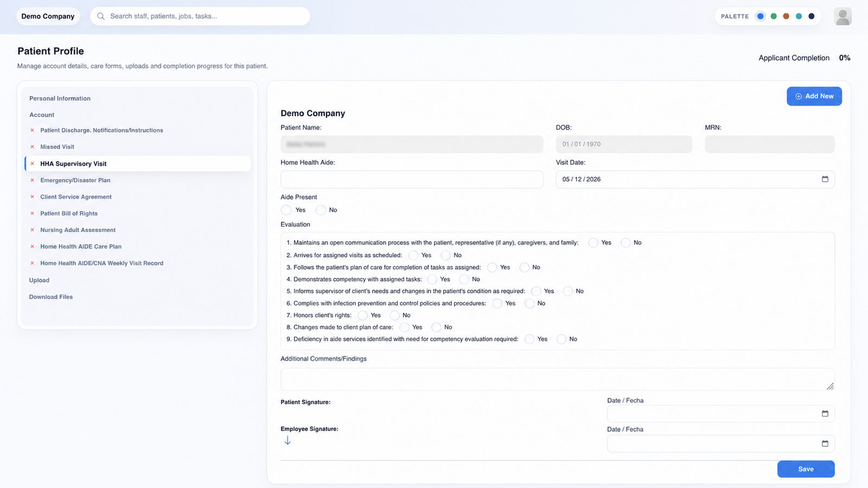The image size is (868, 488).
Task: Select HHA Supervisory Visit form
Action: (x=138, y=164)
